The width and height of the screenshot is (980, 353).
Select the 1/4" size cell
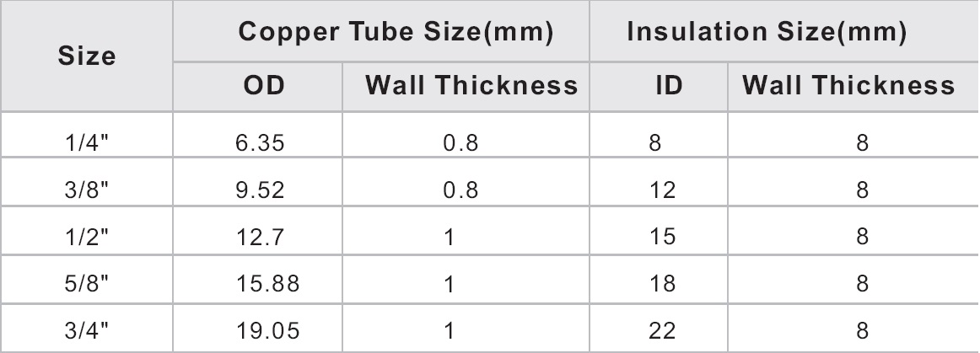(87, 143)
